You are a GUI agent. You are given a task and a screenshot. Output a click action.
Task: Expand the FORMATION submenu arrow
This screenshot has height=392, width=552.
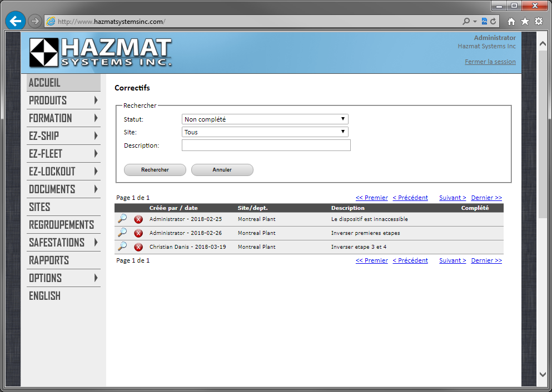(96, 118)
